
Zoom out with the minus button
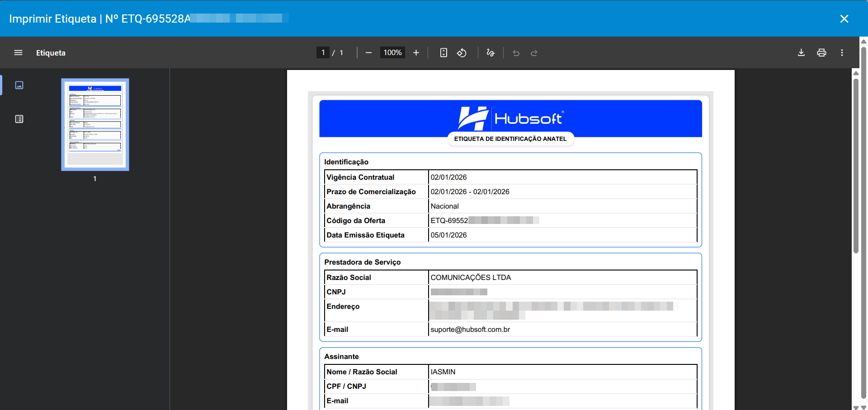[368, 52]
